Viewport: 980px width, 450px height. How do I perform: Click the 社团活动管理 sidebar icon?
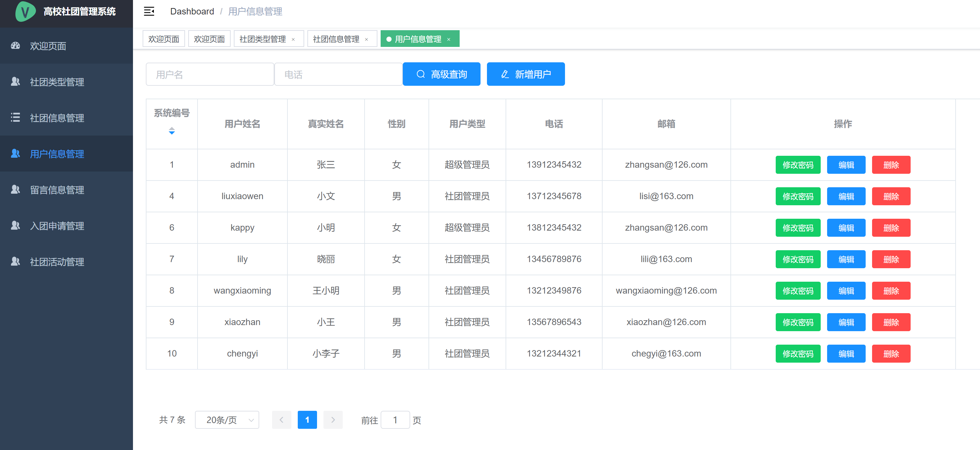pyautogui.click(x=15, y=262)
